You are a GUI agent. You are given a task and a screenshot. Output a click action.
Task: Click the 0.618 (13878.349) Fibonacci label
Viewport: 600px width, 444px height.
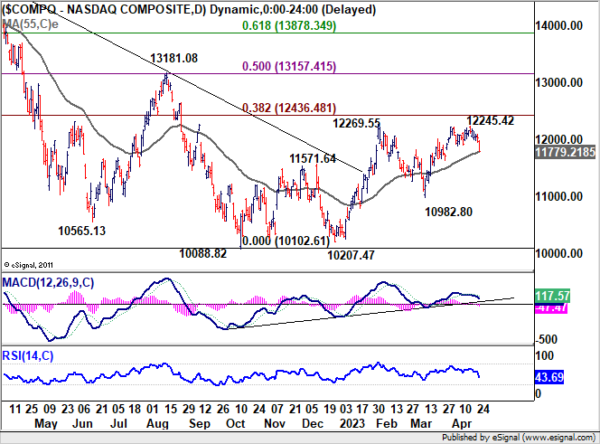pyautogui.click(x=289, y=26)
